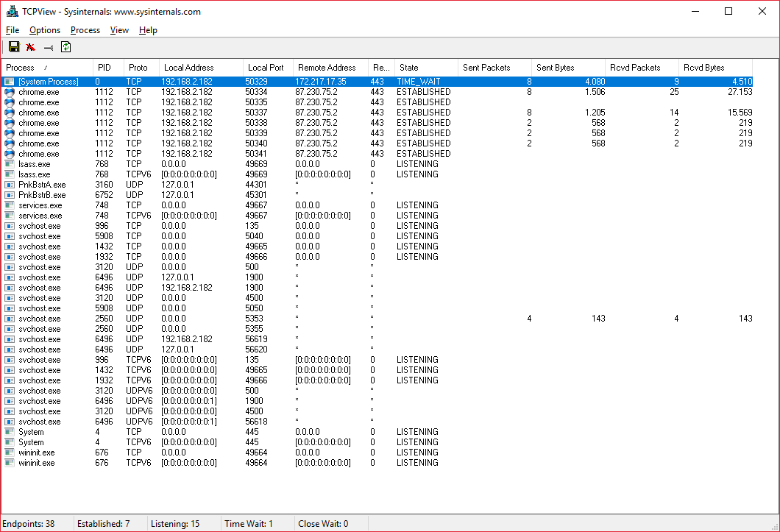Open the Options menu

point(45,30)
